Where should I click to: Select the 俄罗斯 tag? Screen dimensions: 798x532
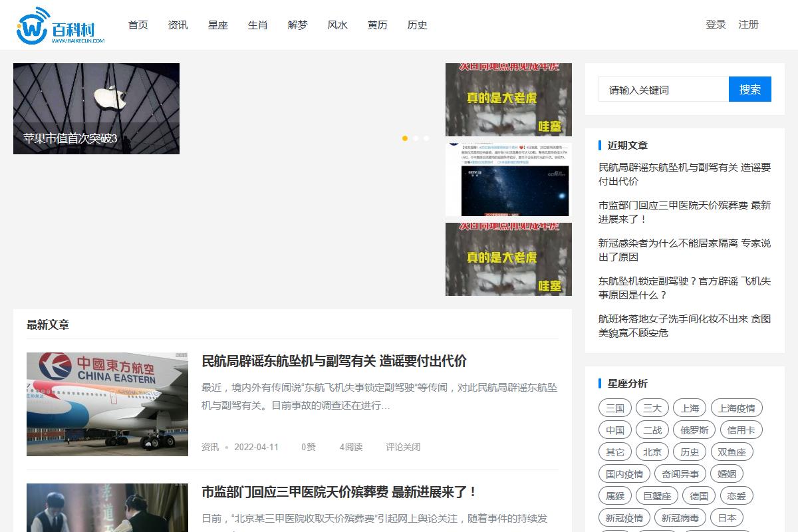point(694,430)
